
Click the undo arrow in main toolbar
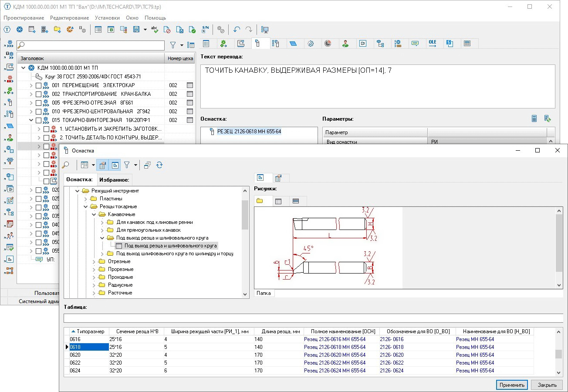(237, 30)
